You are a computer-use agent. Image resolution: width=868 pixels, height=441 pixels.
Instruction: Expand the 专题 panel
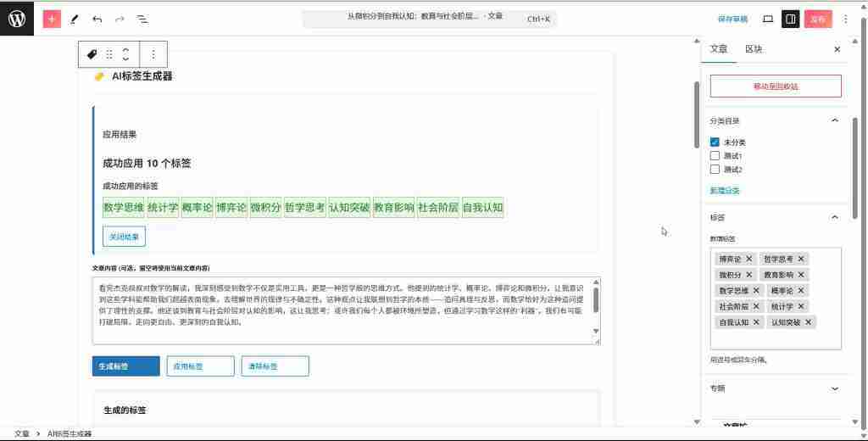(x=835, y=388)
